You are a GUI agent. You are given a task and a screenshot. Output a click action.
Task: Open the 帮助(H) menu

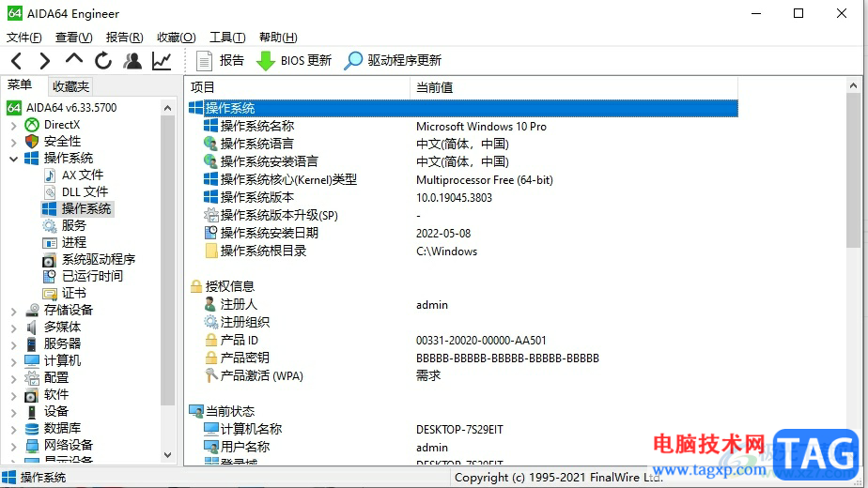click(278, 38)
